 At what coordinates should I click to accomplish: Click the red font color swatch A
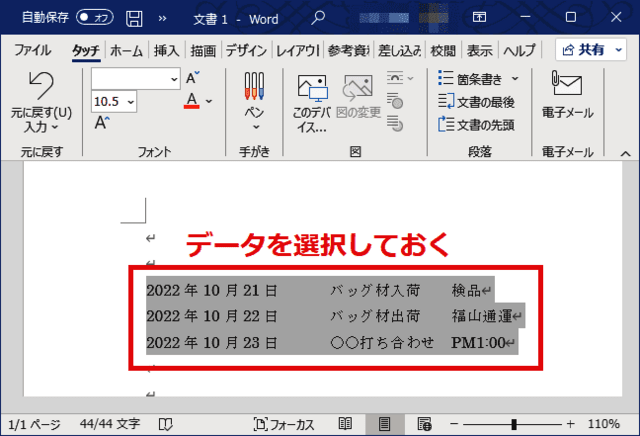tap(191, 100)
